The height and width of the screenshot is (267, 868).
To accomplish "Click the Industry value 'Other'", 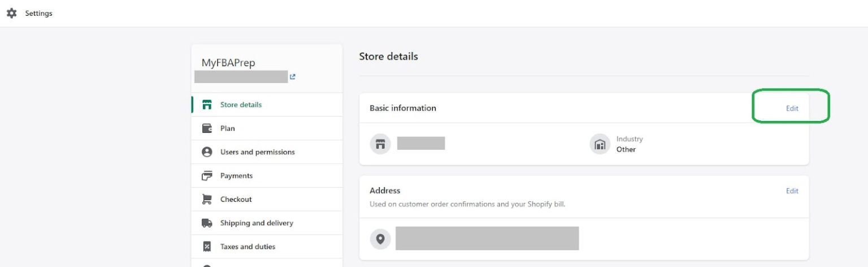I will click(626, 149).
